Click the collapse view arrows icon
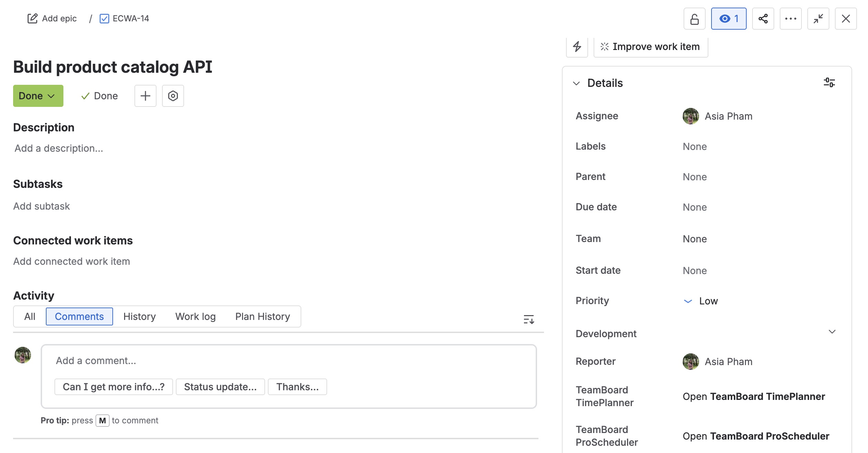Image resolution: width=868 pixels, height=453 pixels. click(818, 19)
